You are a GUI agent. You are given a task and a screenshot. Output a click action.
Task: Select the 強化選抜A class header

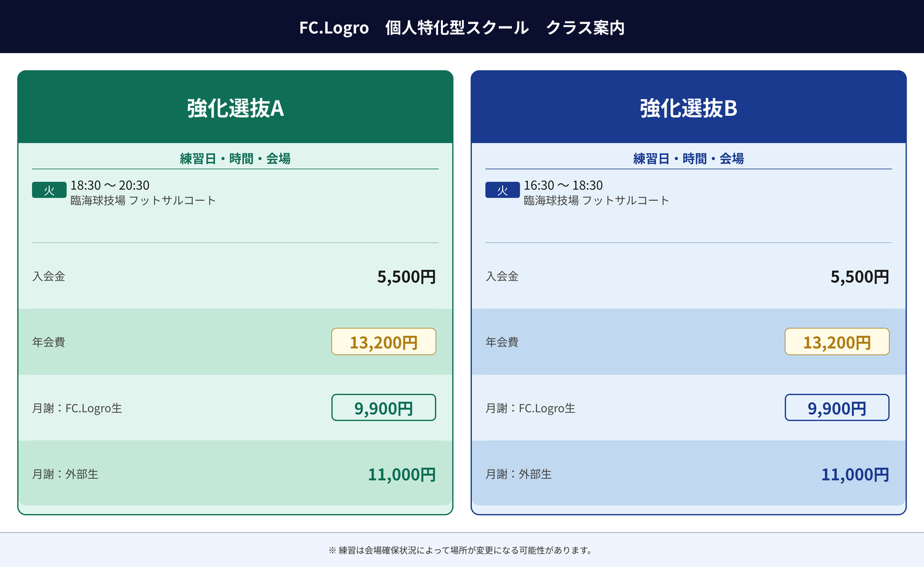click(x=235, y=108)
